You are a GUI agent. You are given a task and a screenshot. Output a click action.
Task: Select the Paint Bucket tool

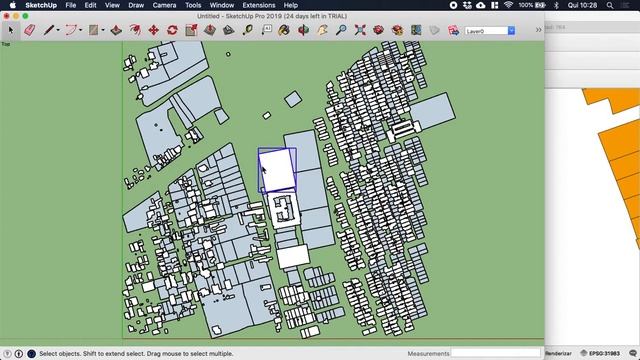click(284, 30)
